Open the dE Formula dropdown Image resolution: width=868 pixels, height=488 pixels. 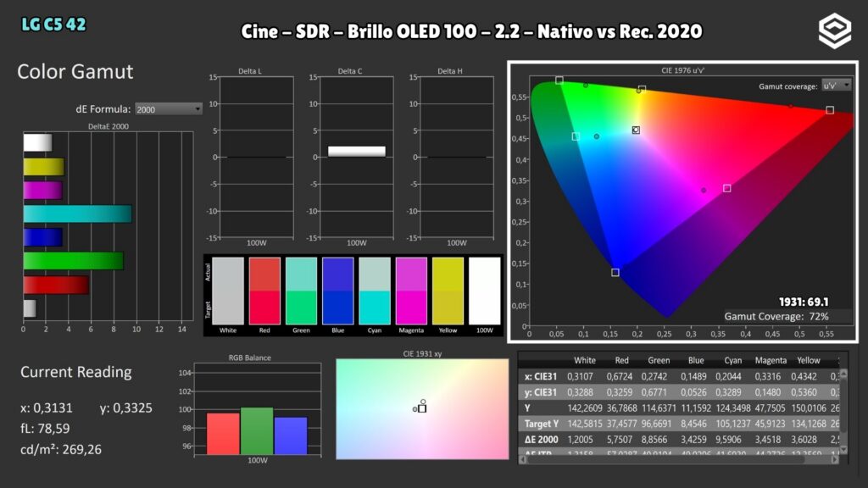pyautogui.click(x=169, y=109)
